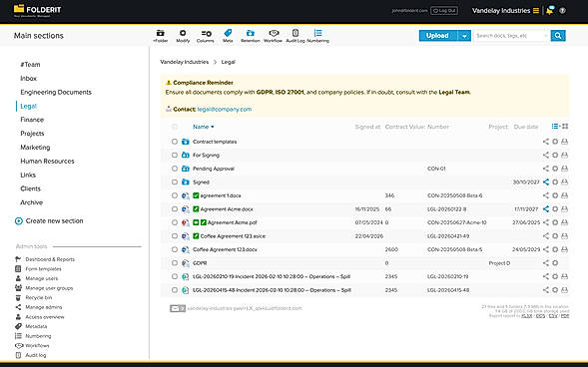
Task: Open the Legal section in sidebar
Action: 29,106
